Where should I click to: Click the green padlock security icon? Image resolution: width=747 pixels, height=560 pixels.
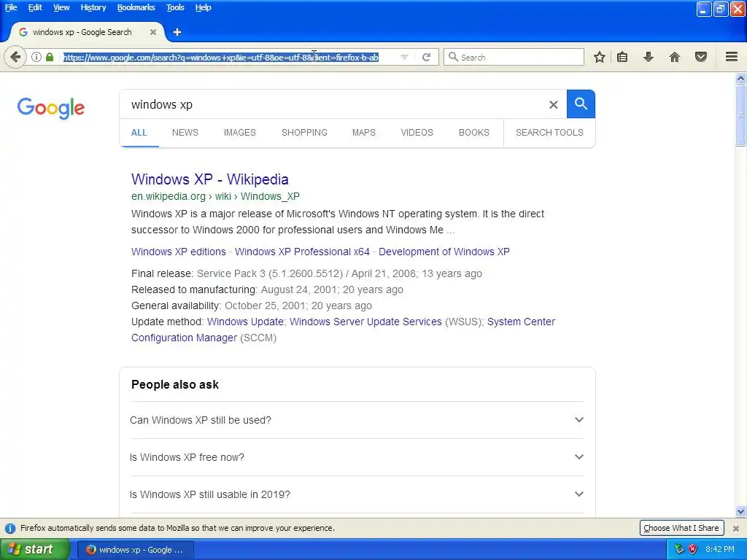click(x=49, y=57)
